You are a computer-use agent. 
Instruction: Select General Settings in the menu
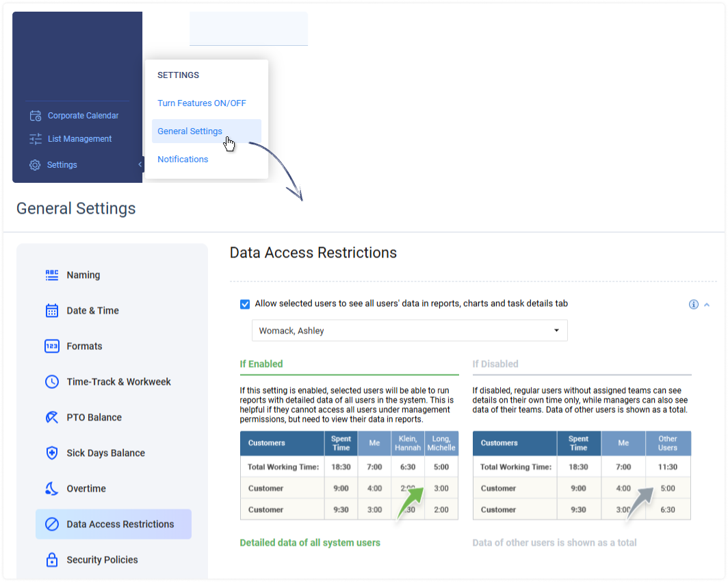(190, 131)
